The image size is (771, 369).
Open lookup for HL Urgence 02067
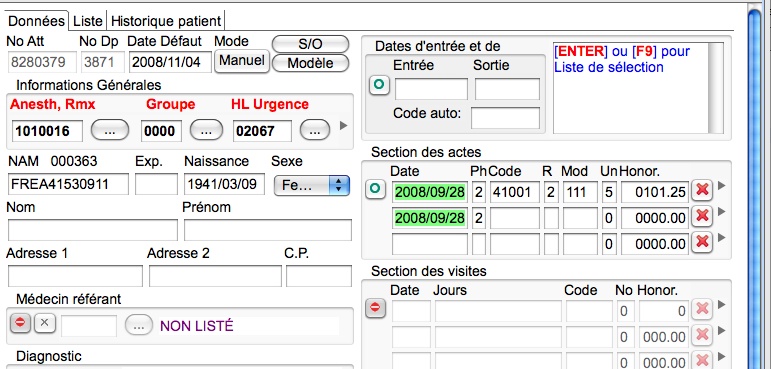pyautogui.click(x=315, y=130)
